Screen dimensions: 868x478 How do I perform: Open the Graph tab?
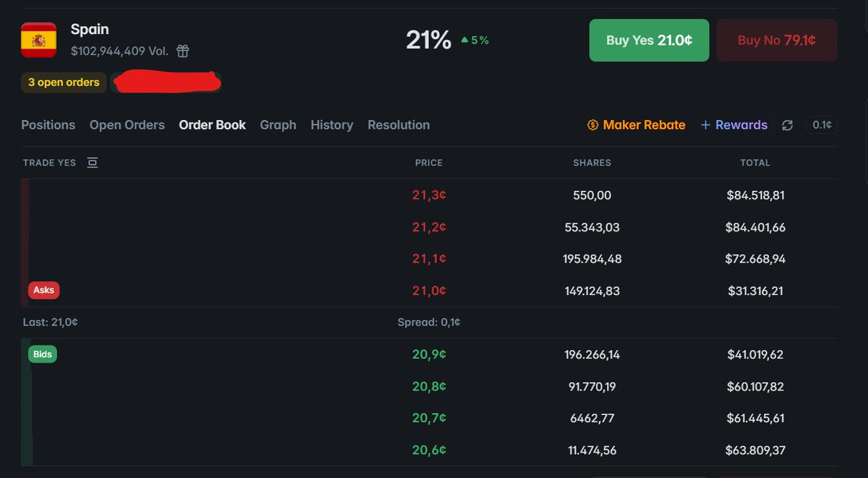point(278,125)
